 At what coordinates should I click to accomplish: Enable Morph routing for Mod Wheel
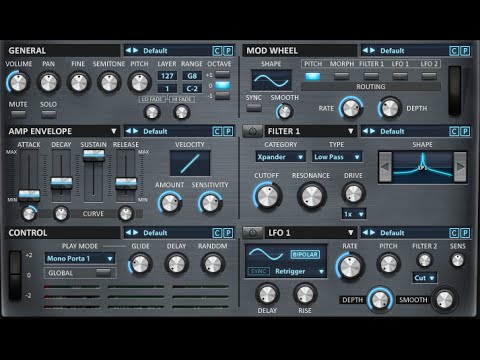coord(342,76)
